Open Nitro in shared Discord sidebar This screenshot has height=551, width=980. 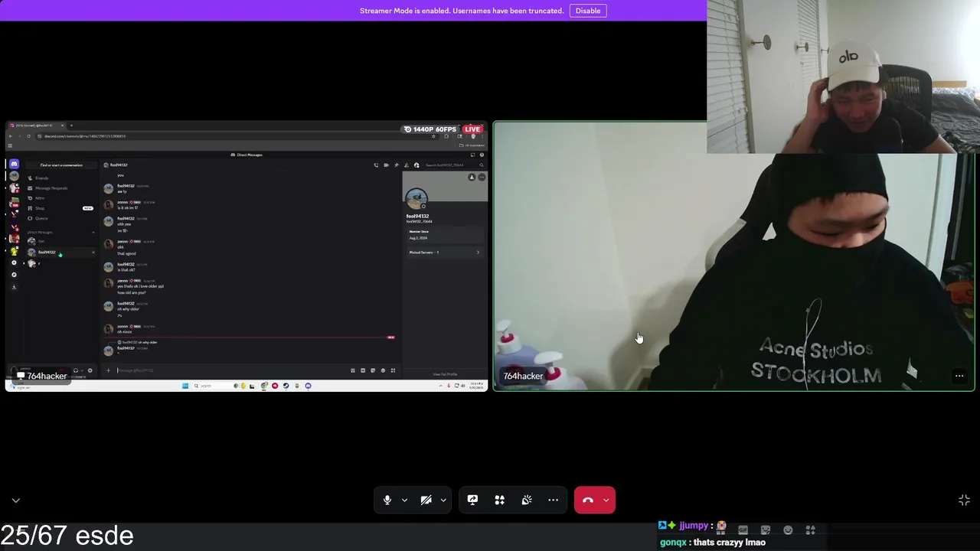[40, 198]
